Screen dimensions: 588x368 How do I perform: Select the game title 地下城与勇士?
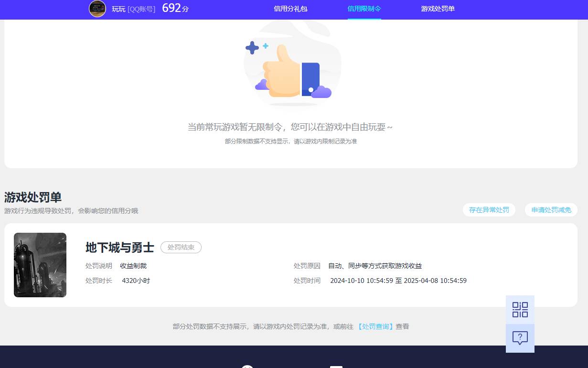pos(119,247)
